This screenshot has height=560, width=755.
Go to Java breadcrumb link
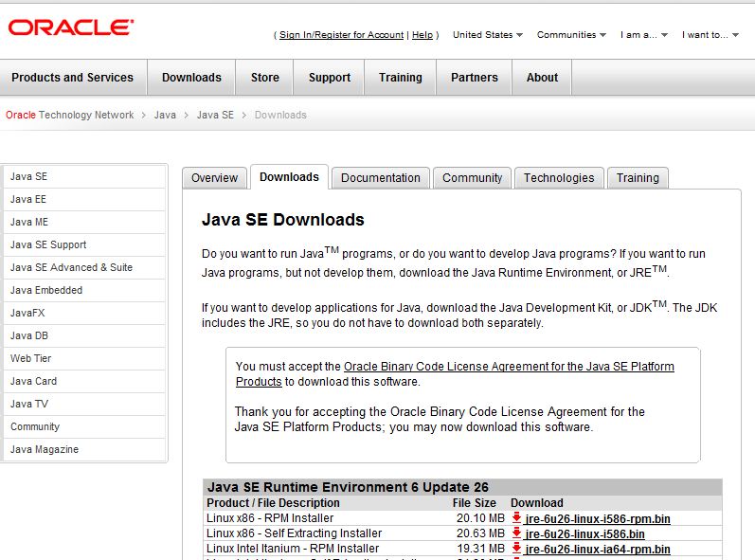(165, 115)
